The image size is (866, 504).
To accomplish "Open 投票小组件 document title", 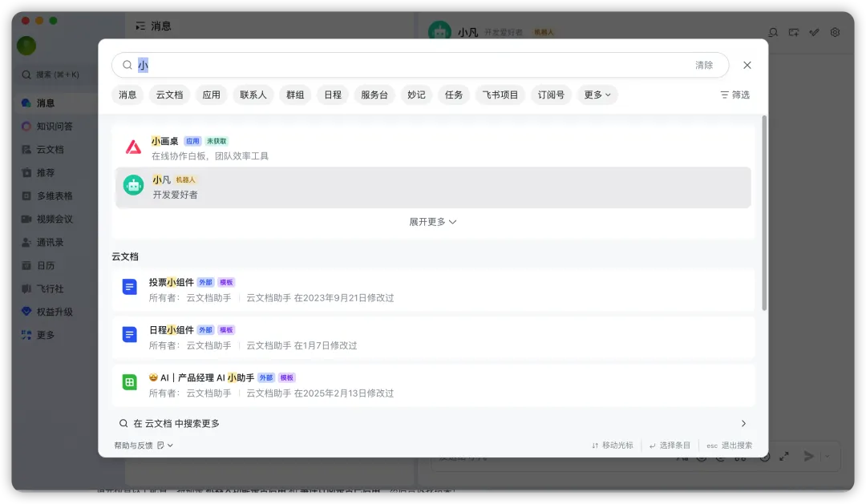I will [172, 282].
